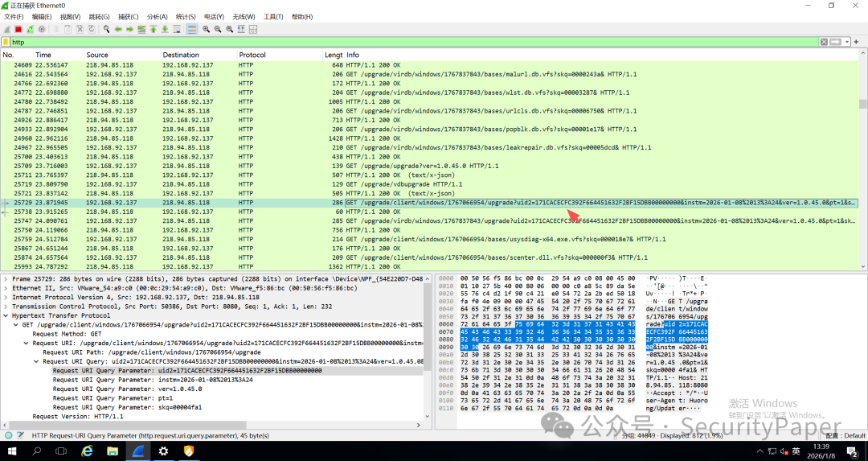This screenshot has height=461, width=868.
Task: Open the 编辑(E) menu
Action: pos(42,17)
